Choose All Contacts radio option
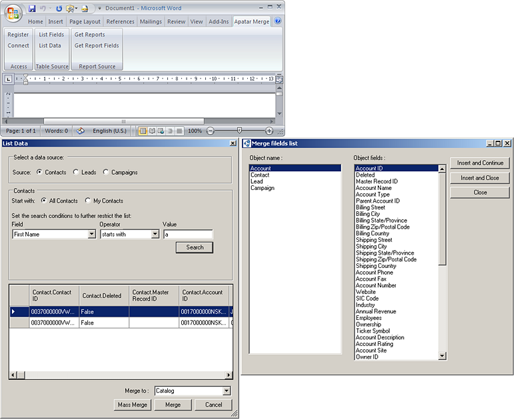The width and height of the screenshot is (515, 420). point(44,200)
